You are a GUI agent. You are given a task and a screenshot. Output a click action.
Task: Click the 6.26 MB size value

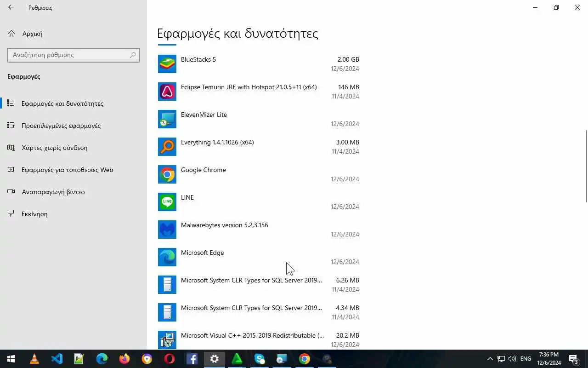point(348,280)
